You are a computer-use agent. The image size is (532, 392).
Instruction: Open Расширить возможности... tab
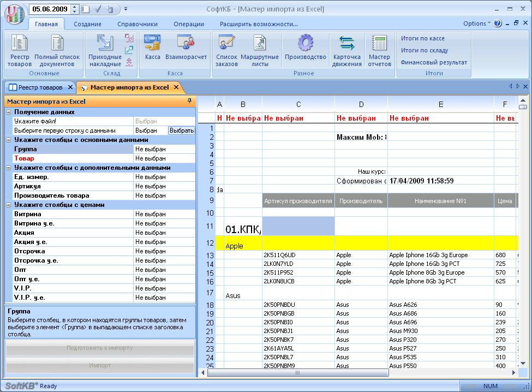259,24
